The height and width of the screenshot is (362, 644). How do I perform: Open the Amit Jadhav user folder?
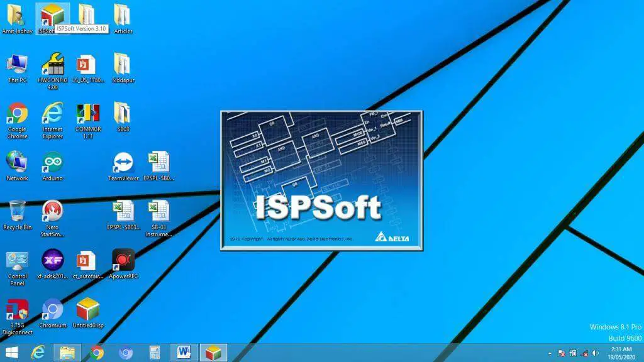coord(17,19)
